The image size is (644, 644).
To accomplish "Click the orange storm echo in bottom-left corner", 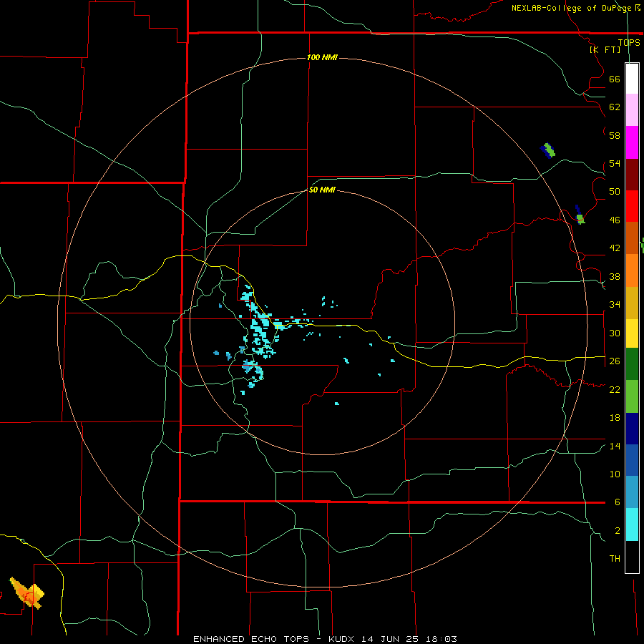I will click(27, 593).
